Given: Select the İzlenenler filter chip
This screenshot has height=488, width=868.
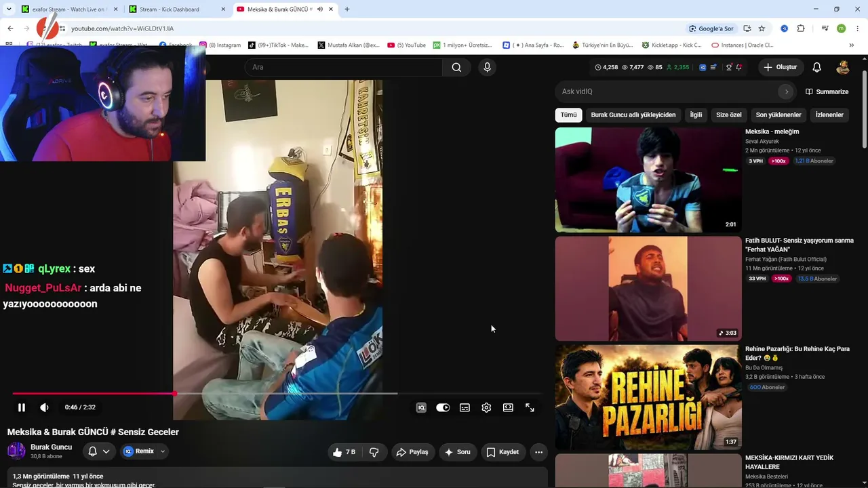Looking at the screenshot, I should point(829,115).
